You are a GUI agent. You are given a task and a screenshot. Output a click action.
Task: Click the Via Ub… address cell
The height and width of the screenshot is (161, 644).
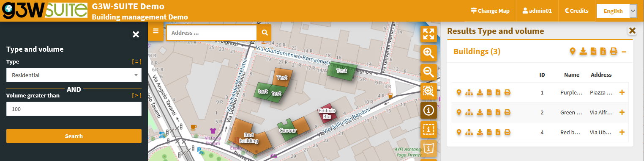click(x=601, y=132)
